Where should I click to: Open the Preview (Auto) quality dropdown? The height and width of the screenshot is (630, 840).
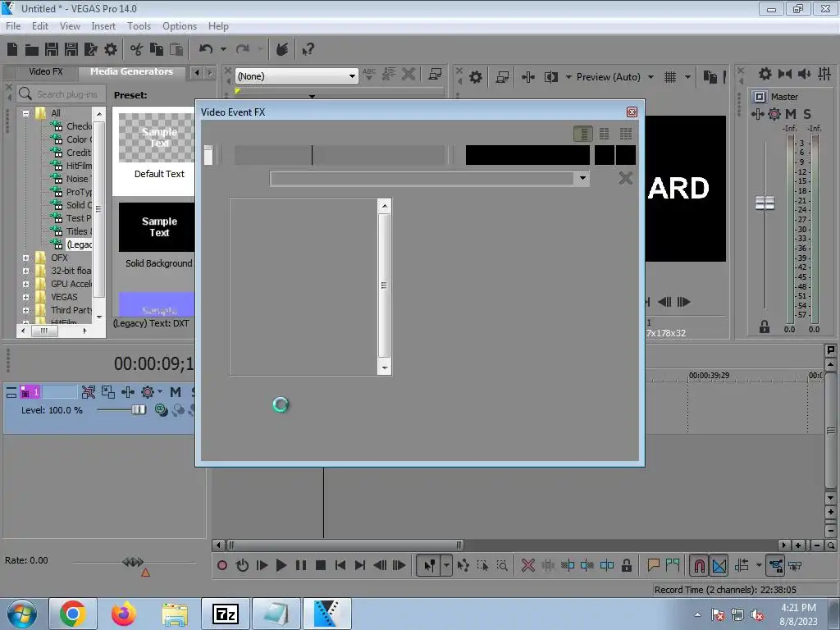pos(615,77)
